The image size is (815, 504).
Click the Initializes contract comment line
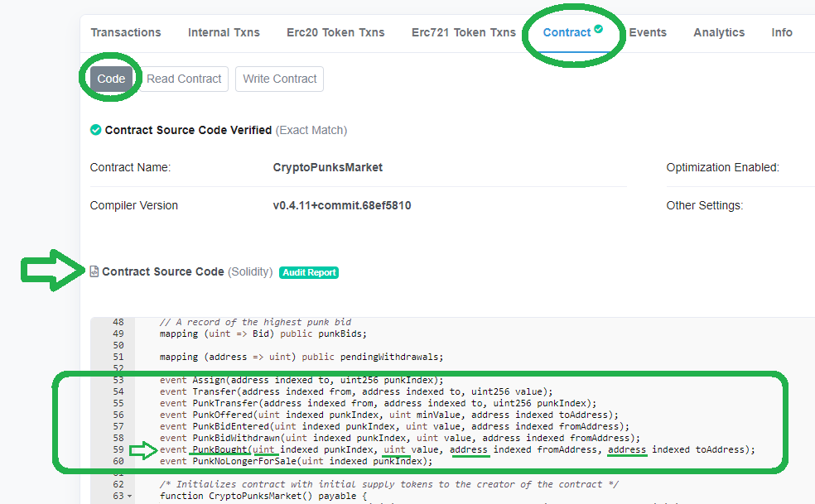(x=388, y=484)
